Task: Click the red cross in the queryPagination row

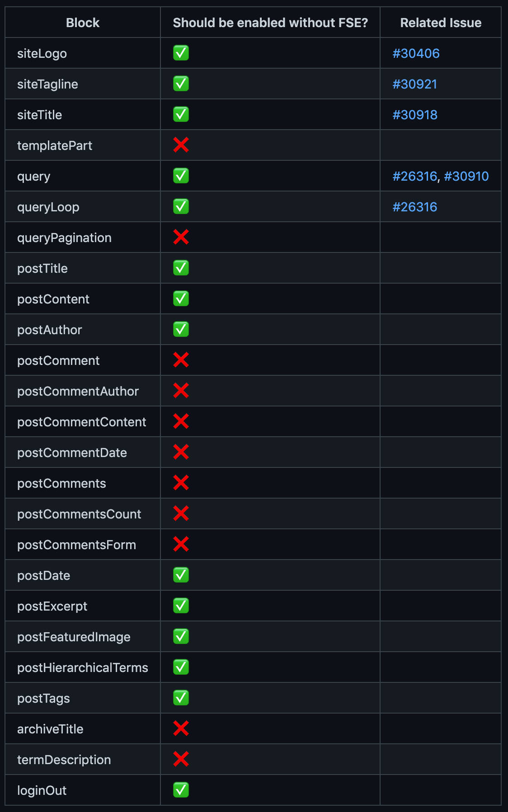Action: [x=181, y=238]
